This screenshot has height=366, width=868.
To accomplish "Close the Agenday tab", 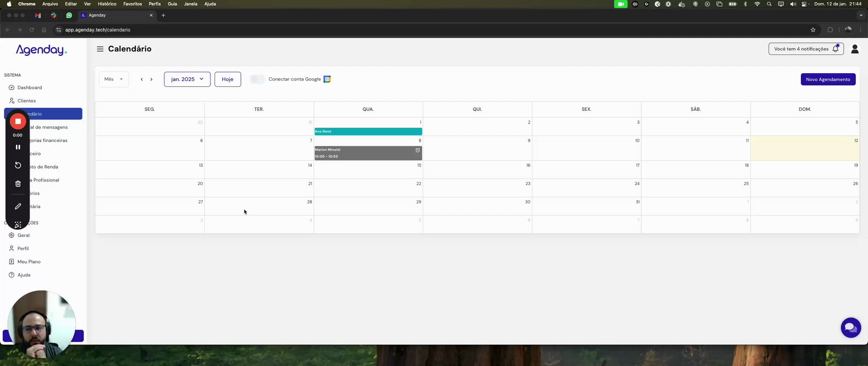I will (x=151, y=15).
